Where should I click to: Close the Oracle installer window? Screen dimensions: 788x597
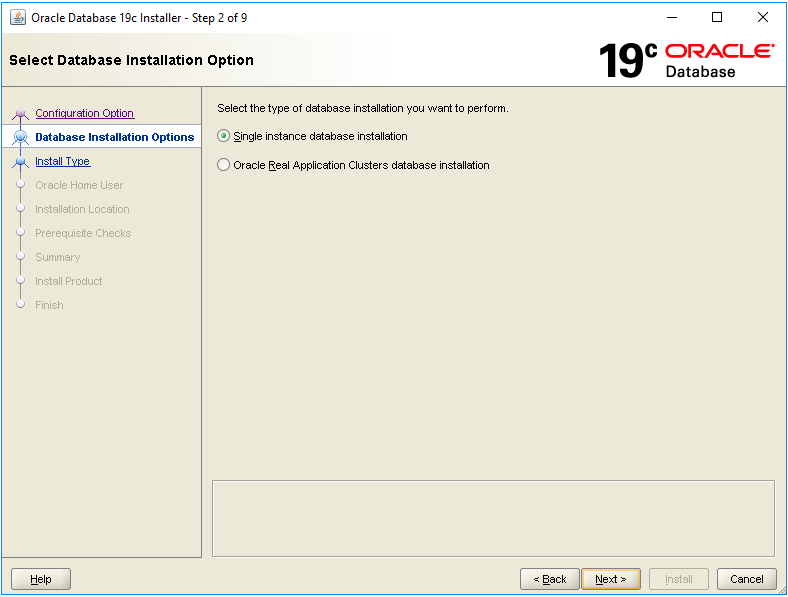tap(763, 17)
